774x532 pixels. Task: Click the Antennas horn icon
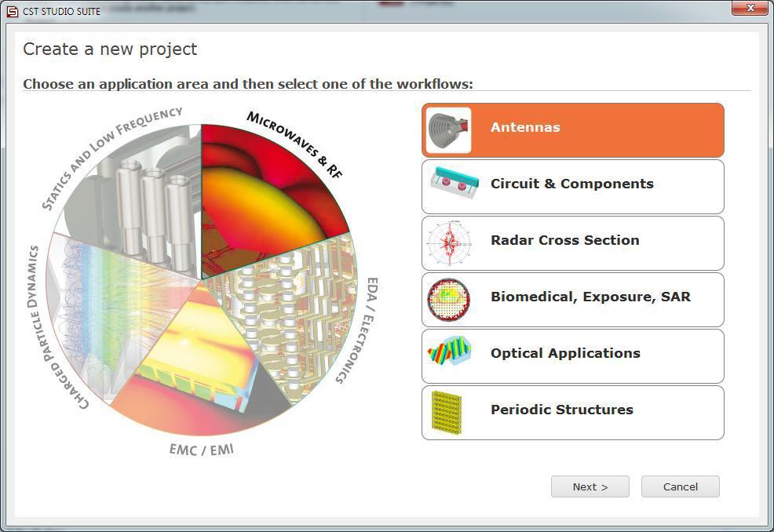pos(449,130)
